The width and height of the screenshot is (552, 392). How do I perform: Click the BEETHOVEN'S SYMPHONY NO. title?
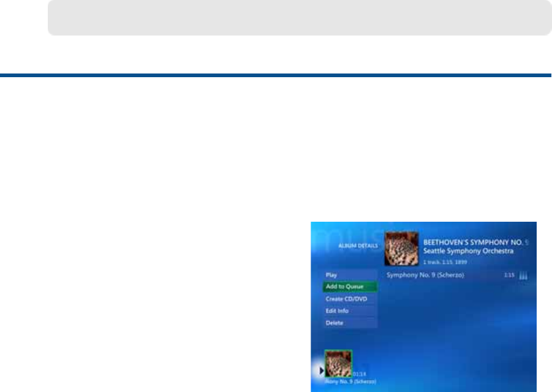475,242
